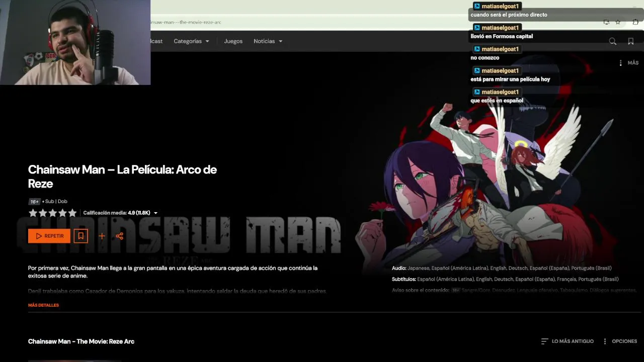The height and width of the screenshot is (362, 644).
Task: Share the Chainsaw Man movie
Action: [119, 236]
